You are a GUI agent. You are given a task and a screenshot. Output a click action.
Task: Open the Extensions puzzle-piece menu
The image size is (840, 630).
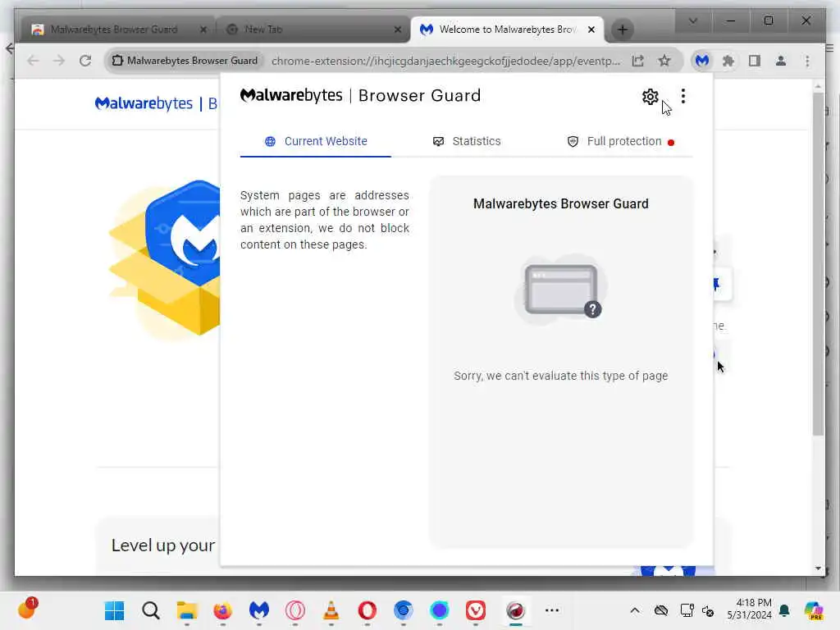click(728, 61)
